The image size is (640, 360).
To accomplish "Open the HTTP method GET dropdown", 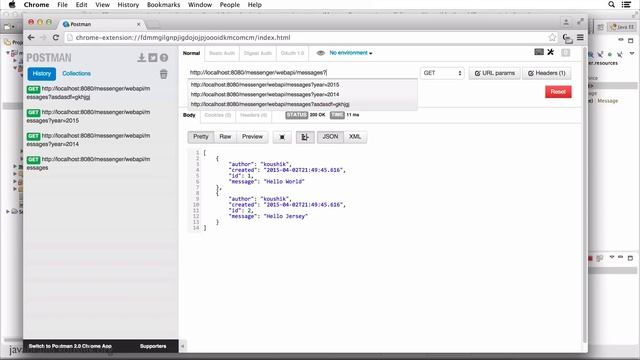I will (x=442, y=73).
